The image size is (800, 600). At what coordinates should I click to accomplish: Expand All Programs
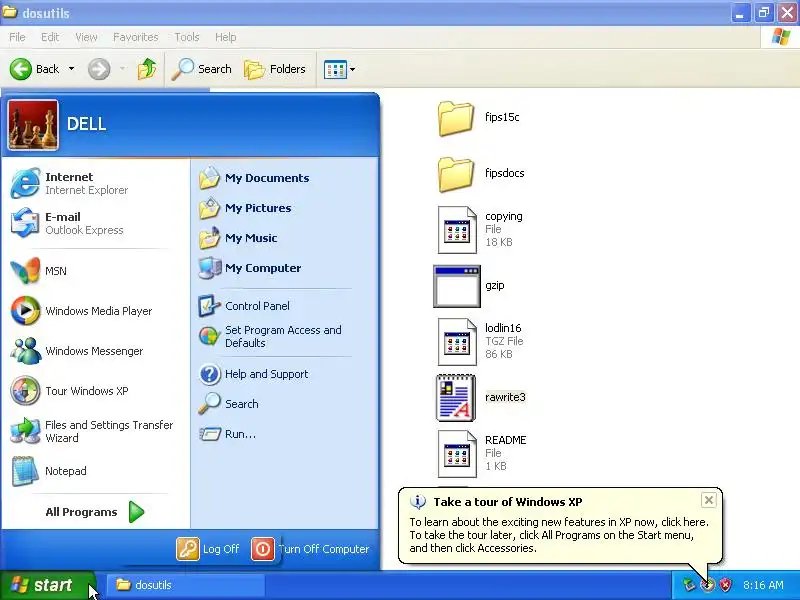[95, 512]
